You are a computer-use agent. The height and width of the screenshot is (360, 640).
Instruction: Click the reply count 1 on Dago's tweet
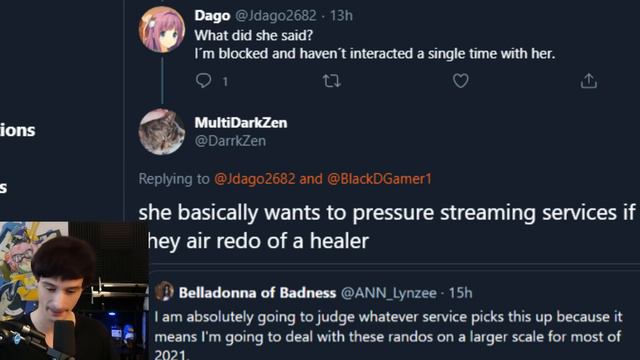(x=225, y=82)
